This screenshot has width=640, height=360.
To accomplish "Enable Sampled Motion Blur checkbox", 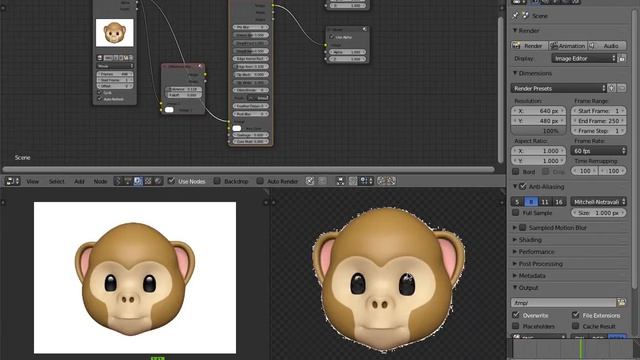I will (x=522, y=228).
